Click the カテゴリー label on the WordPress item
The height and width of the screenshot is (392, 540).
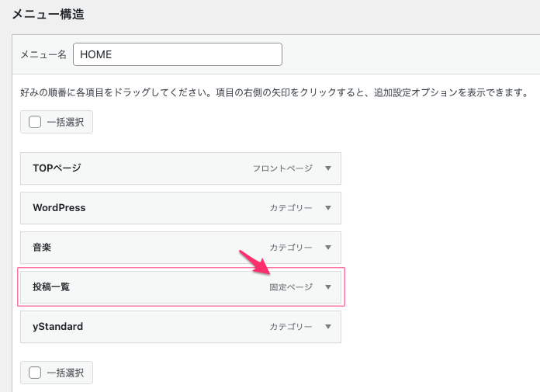coord(291,208)
